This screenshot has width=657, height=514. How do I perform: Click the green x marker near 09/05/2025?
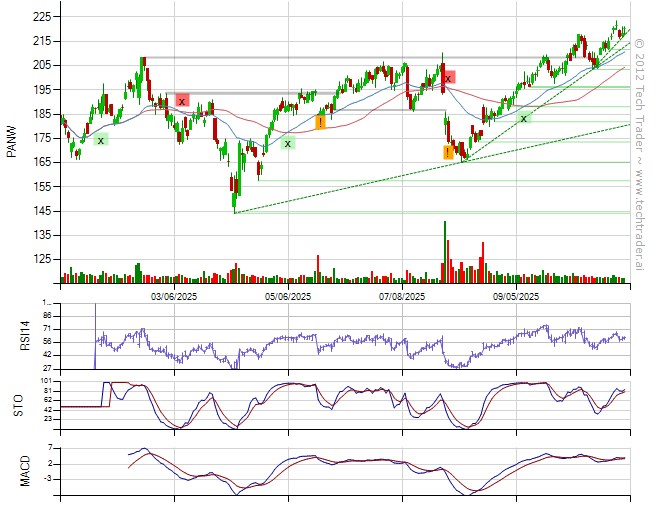click(523, 118)
